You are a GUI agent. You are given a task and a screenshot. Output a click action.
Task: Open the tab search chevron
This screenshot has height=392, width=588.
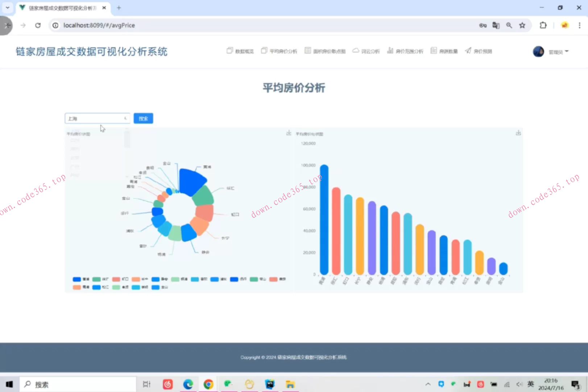click(7, 8)
